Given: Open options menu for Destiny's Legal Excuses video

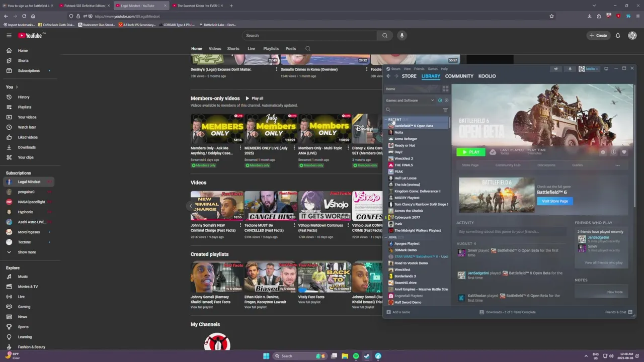Looking at the screenshot, I should pyautogui.click(x=277, y=69).
